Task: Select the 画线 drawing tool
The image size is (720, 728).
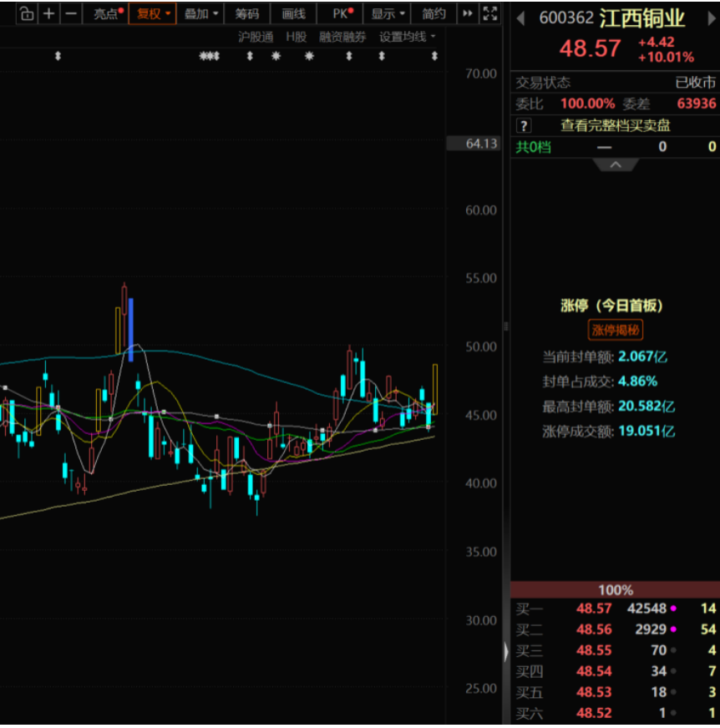Action: point(293,14)
